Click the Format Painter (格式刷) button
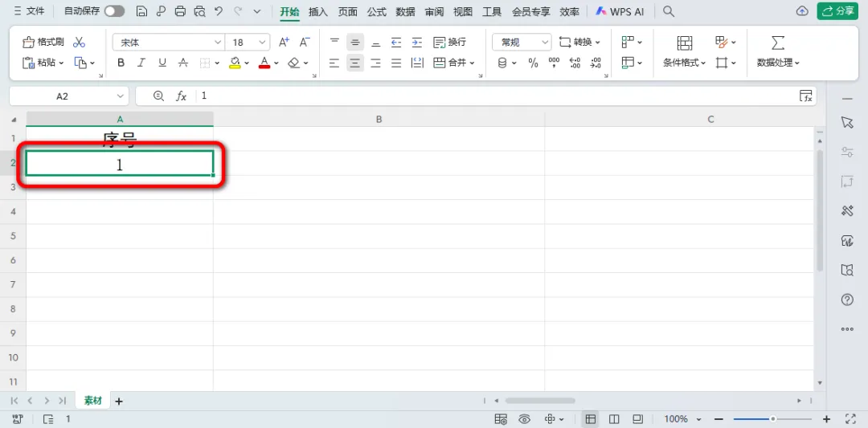868x428 pixels. coord(43,42)
